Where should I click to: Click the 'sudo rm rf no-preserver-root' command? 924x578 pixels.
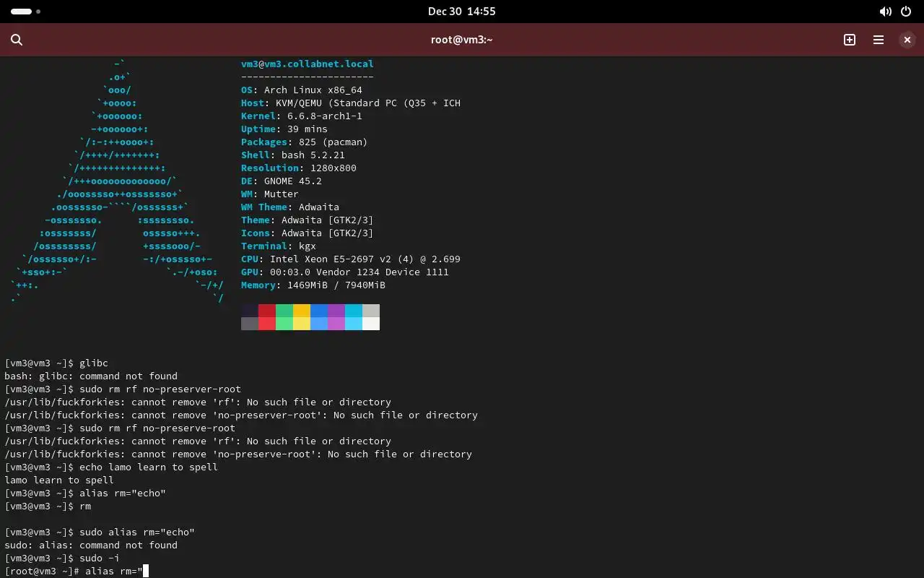pyautogui.click(x=123, y=389)
